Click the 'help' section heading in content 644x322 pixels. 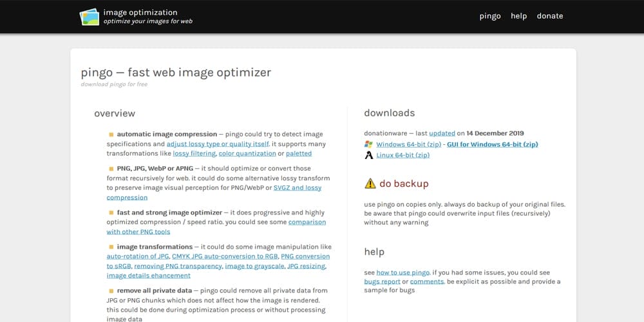(x=374, y=252)
